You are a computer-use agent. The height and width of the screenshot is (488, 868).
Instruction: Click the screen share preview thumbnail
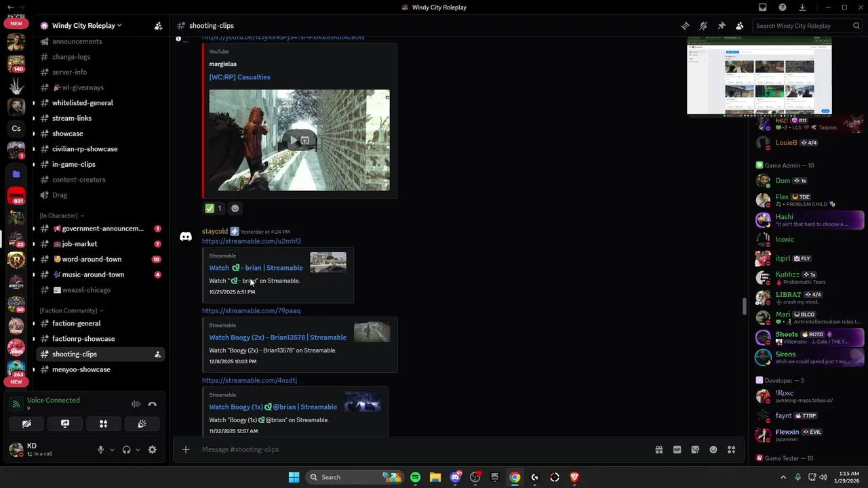(759, 77)
